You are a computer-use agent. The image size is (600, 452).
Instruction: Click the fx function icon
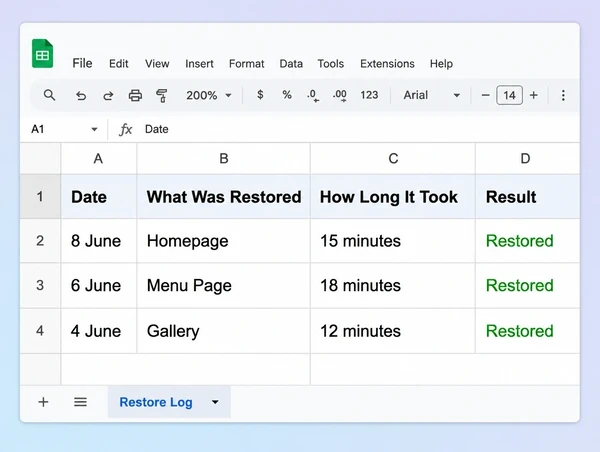126,129
